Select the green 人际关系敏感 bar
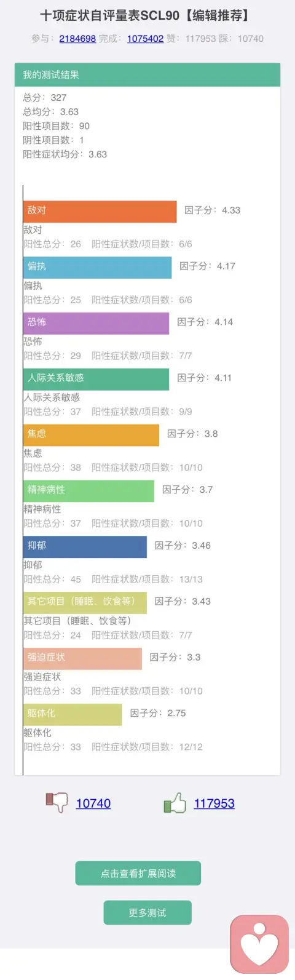Image resolution: width=295 pixels, height=980 pixels. coord(96,379)
